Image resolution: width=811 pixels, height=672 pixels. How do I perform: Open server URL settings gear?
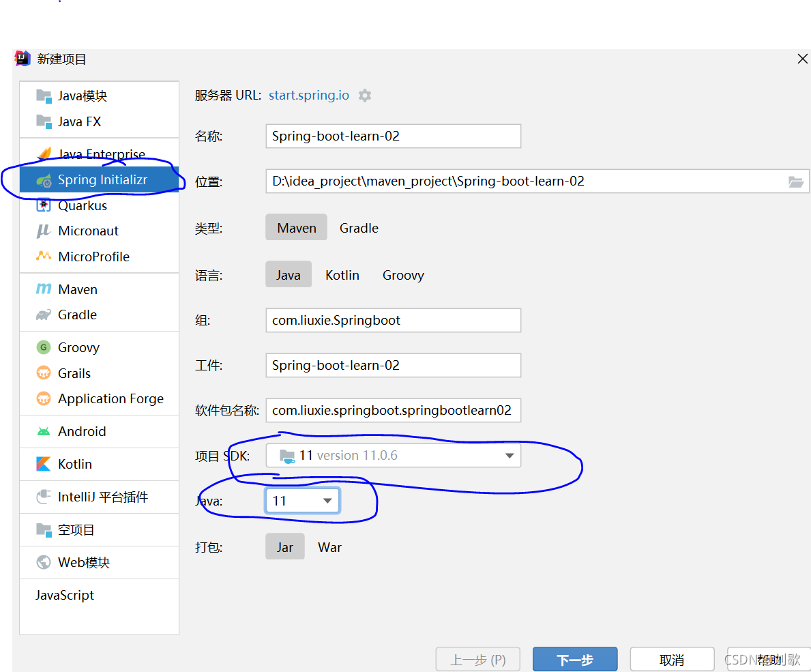(x=365, y=96)
